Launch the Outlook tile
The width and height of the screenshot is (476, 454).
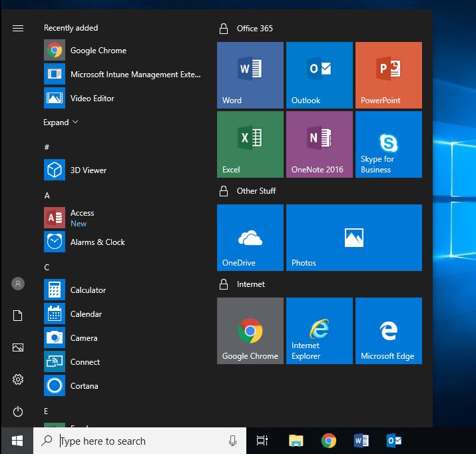click(x=320, y=75)
